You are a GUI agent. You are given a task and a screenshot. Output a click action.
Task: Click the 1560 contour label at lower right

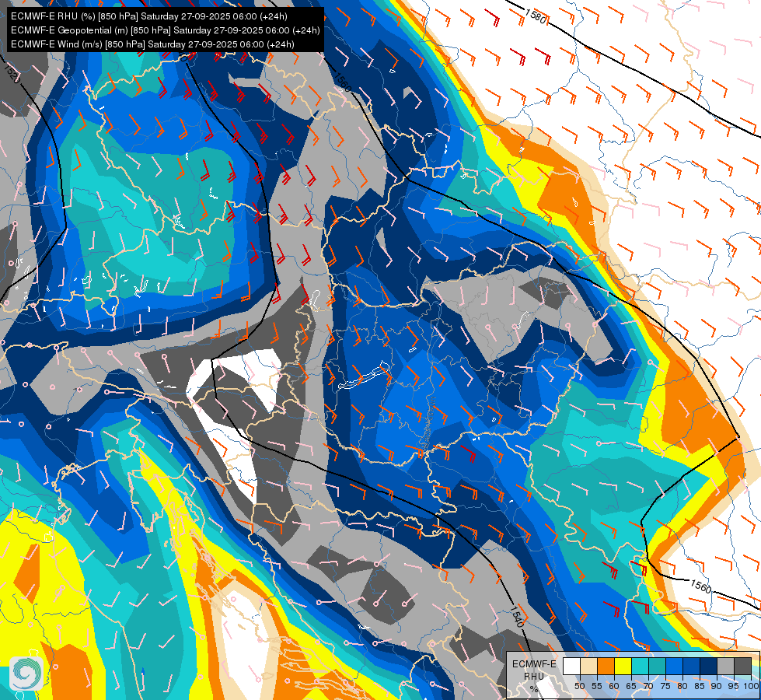700,586
